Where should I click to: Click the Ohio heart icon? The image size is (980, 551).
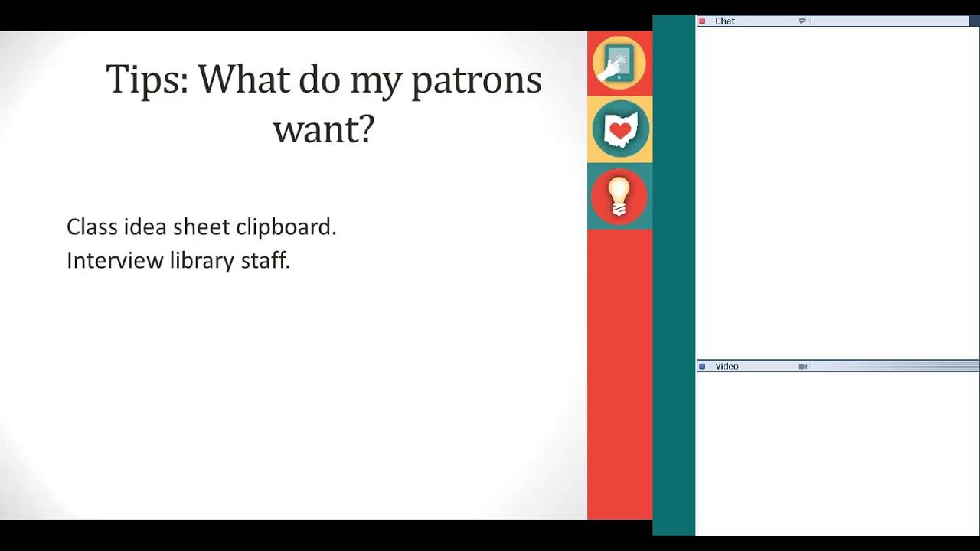[x=620, y=129]
